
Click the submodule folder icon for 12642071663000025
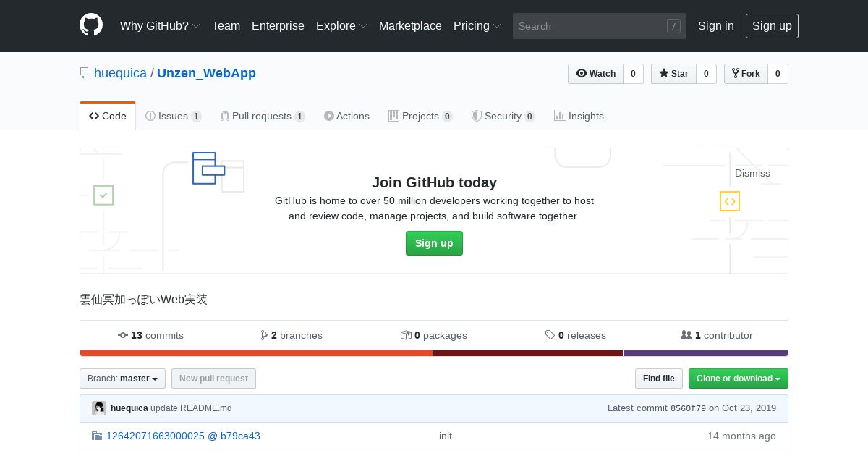click(97, 436)
